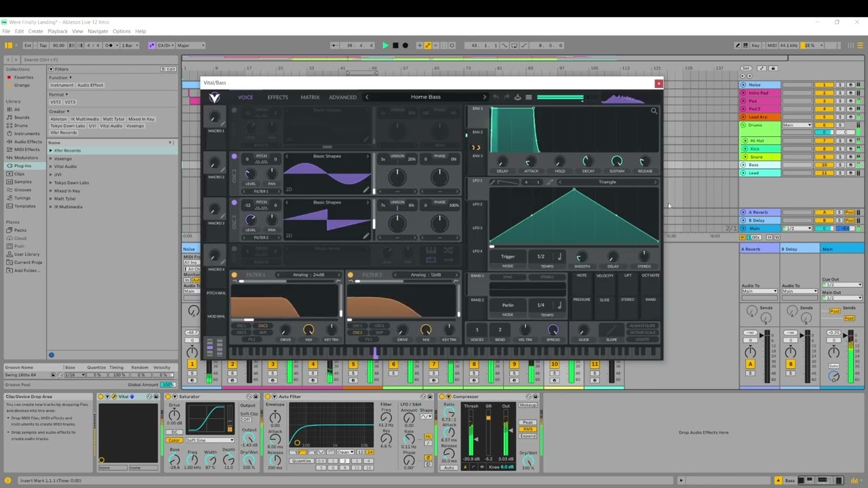Switch to Vital MATRIX tab
The width and height of the screenshot is (868, 488).
[310, 98]
